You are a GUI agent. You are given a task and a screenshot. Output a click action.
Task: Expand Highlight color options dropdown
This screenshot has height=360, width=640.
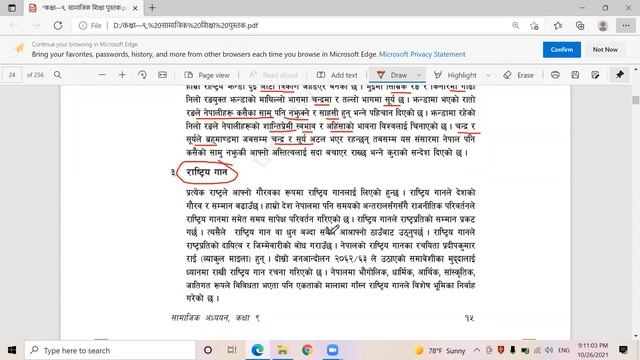pos(488,75)
